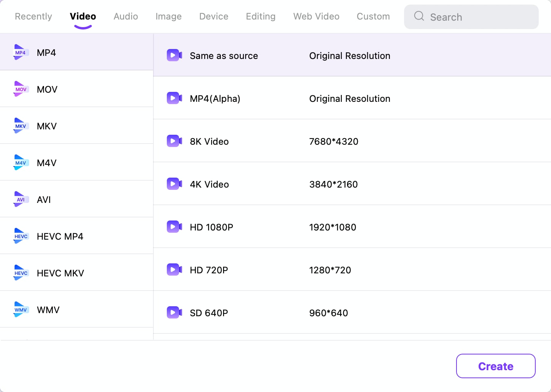Choose the 8K Video preset name
Image resolution: width=551 pixels, height=392 pixels.
(209, 142)
